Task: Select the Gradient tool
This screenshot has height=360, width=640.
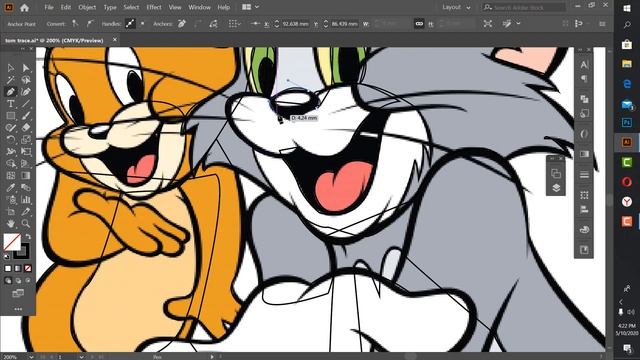Action: coord(26,176)
